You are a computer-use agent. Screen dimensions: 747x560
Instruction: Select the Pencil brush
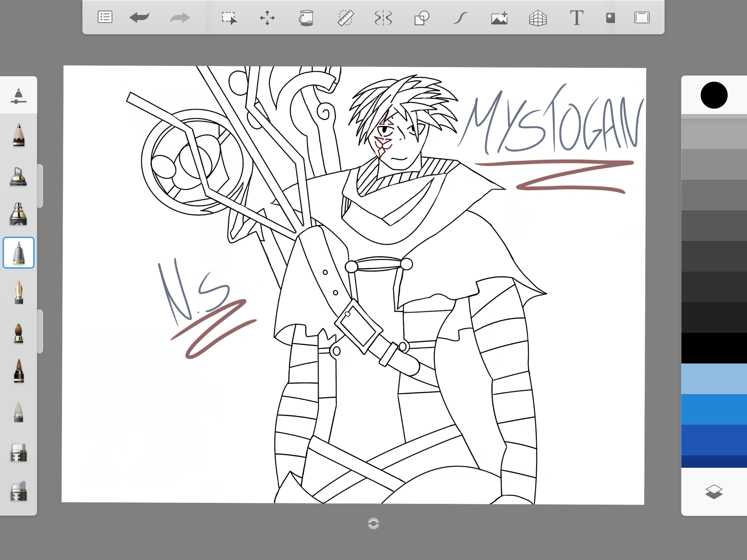[x=19, y=135]
